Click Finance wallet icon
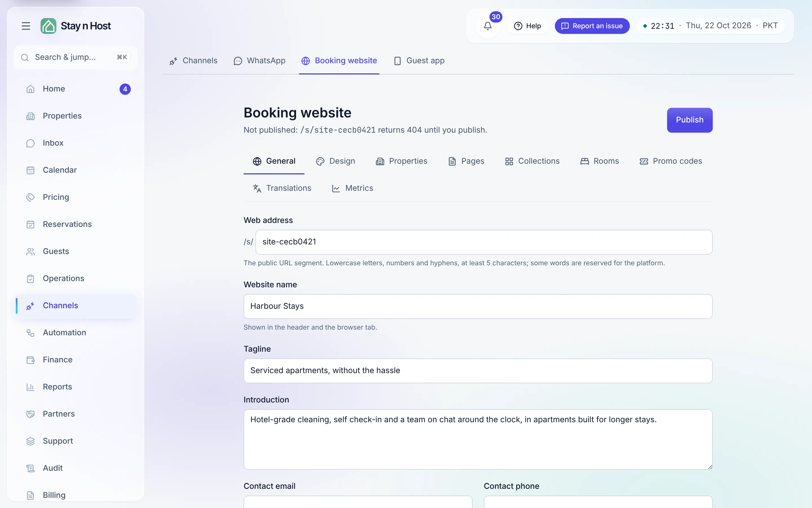This screenshot has width=812, height=508. click(30, 360)
